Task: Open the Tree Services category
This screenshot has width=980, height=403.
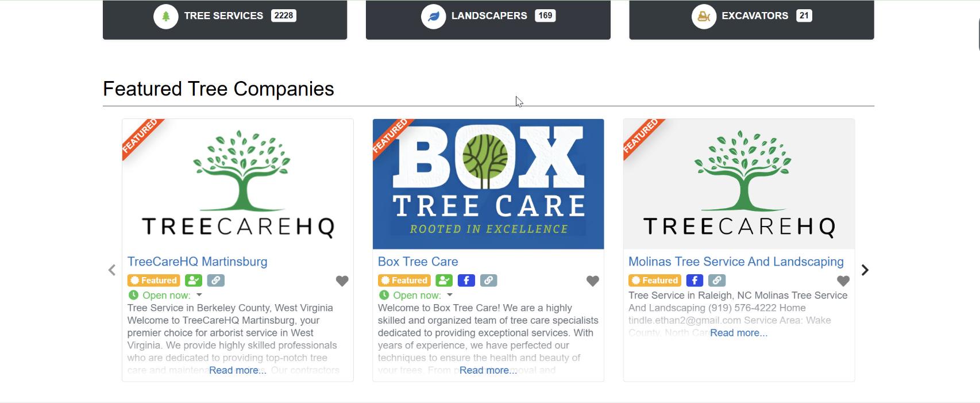Action: (225, 17)
